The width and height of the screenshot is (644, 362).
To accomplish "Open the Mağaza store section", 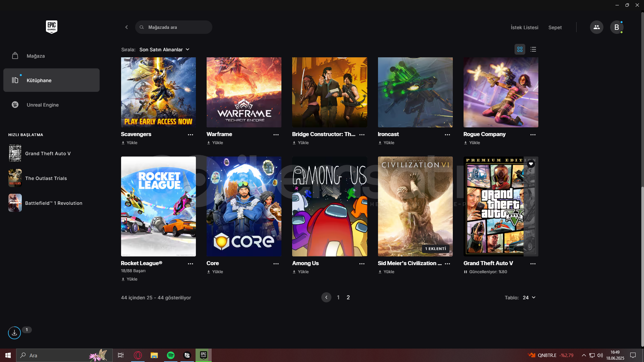I will tap(51, 56).
